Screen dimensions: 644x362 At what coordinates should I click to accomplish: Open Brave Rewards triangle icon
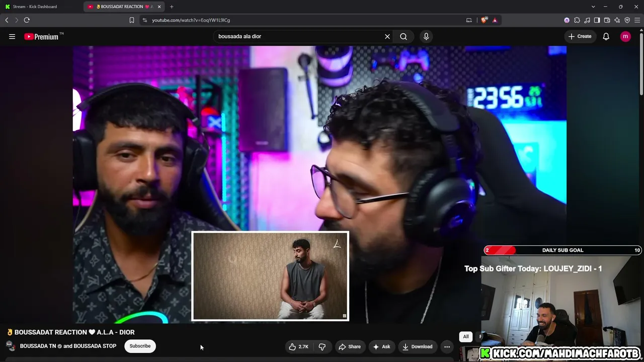click(495, 20)
